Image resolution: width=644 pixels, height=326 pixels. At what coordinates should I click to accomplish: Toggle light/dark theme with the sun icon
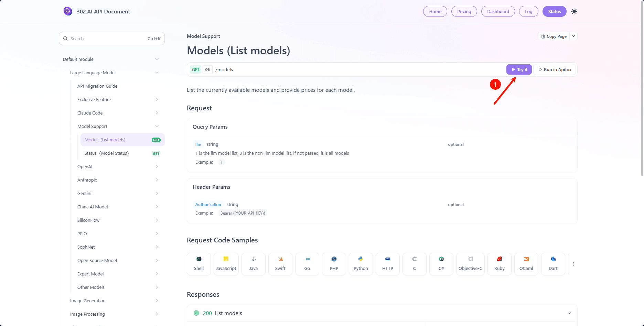pyautogui.click(x=574, y=11)
